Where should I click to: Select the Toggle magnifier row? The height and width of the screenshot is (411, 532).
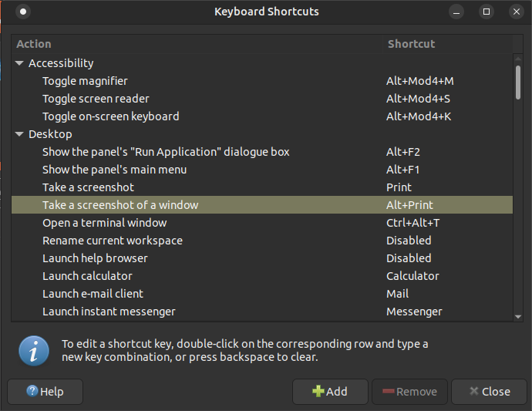tap(85, 81)
